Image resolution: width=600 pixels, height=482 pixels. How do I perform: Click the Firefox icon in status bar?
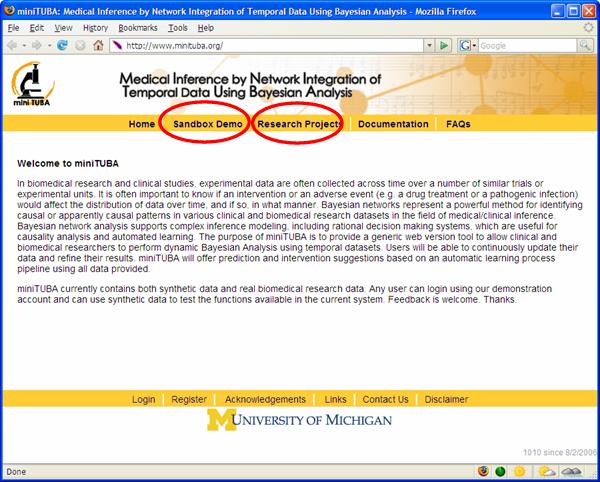click(483, 471)
